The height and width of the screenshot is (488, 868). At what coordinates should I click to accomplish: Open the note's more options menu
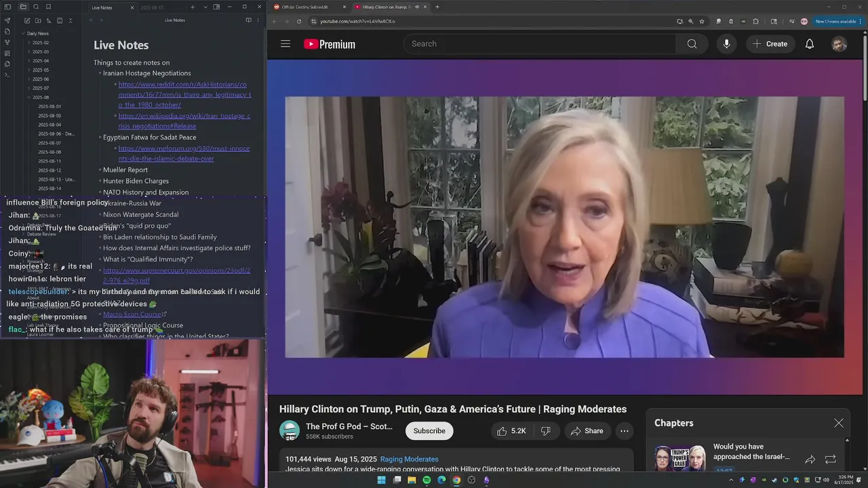pyautogui.click(x=258, y=20)
